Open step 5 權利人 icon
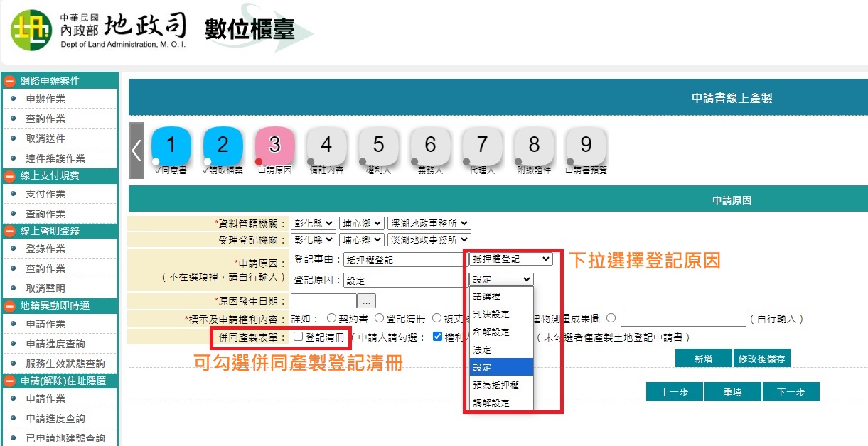This screenshot has width=868, height=446. coord(378,146)
